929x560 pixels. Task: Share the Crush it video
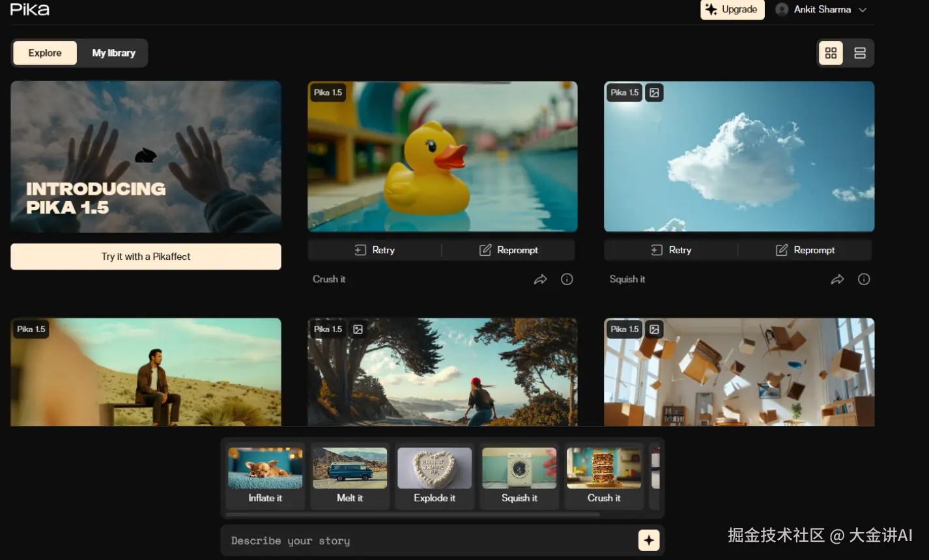tap(540, 279)
